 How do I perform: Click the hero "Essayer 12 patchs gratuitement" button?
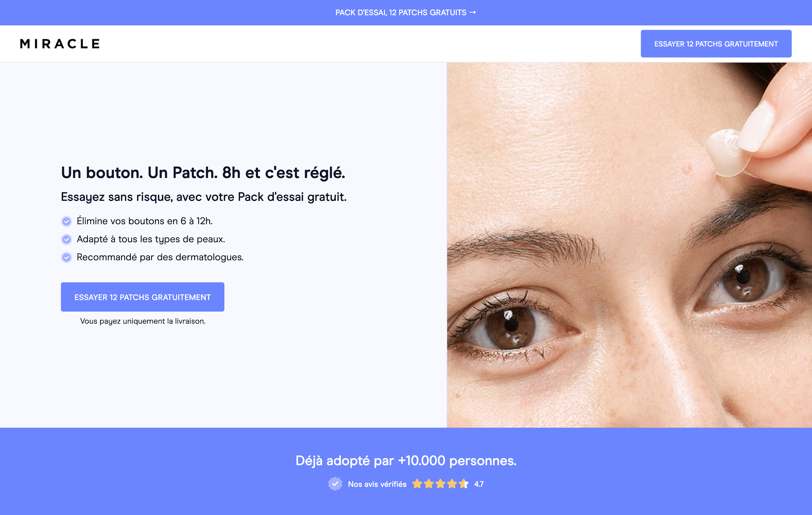pyautogui.click(x=142, y=297)
